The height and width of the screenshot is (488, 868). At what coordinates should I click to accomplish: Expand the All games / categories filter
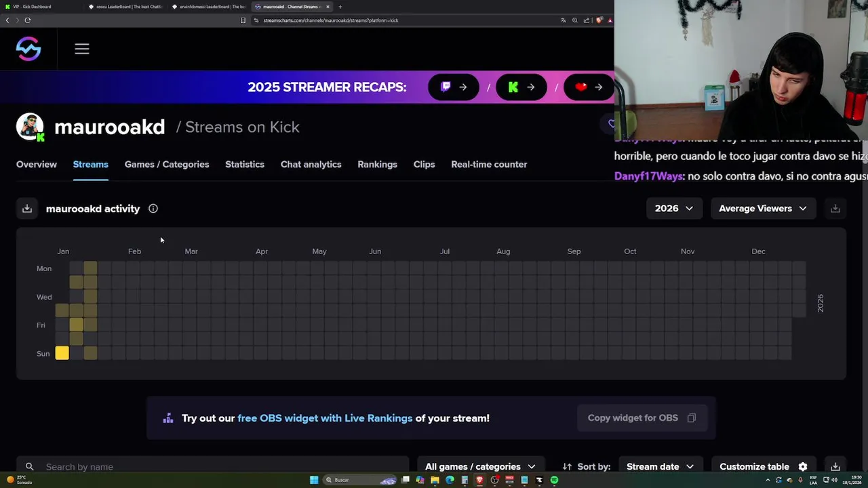click(480, 466)
